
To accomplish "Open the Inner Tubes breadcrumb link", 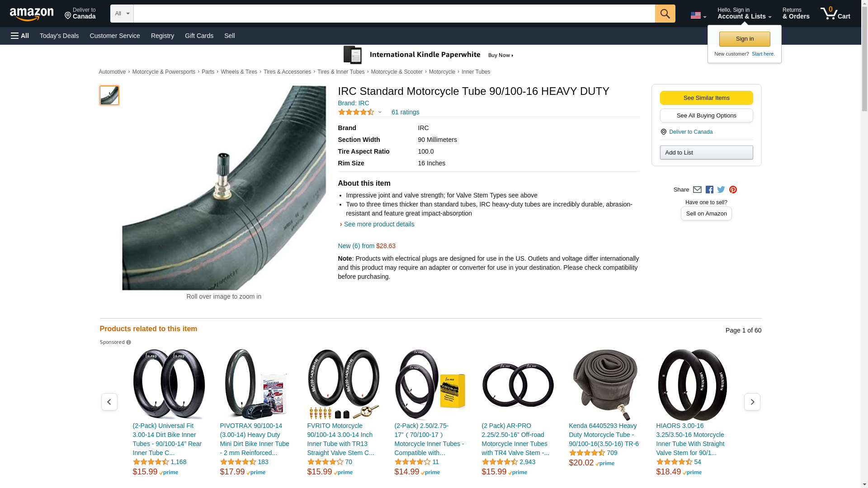I will (x=476, y=72).
